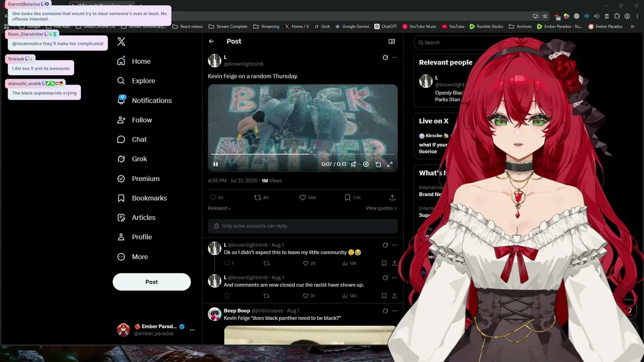Screen dimensions: 644x362
Task: Share the "little community" reply
Action: tap(394, 263)
